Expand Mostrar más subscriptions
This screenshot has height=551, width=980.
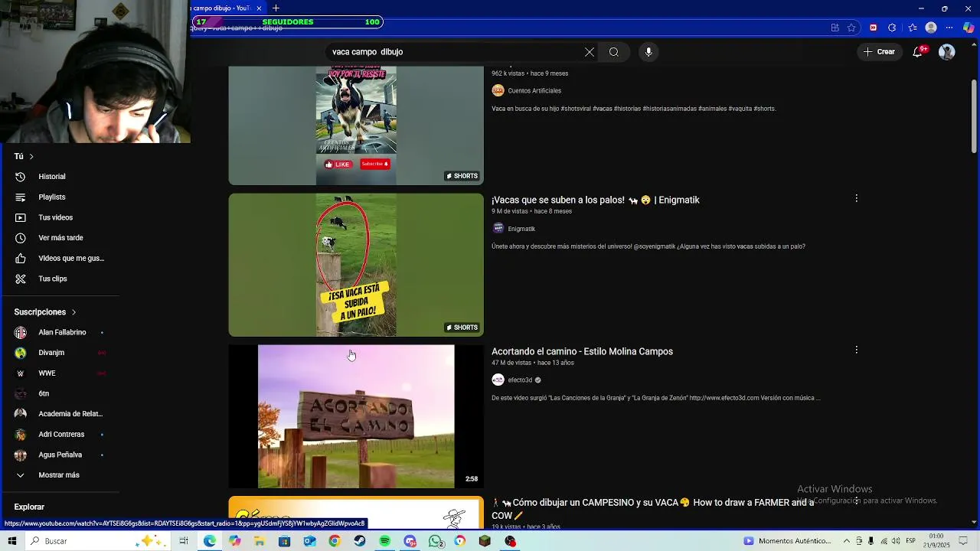pyautogui.click(x=60, y=475)
